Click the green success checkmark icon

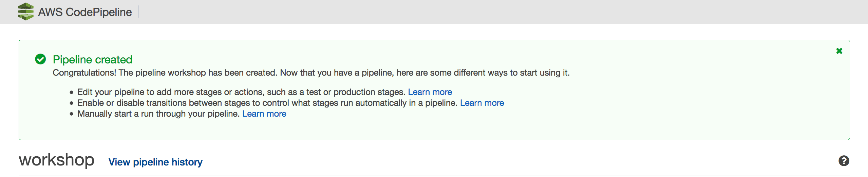pyautogui.click(x=40, y=59)
